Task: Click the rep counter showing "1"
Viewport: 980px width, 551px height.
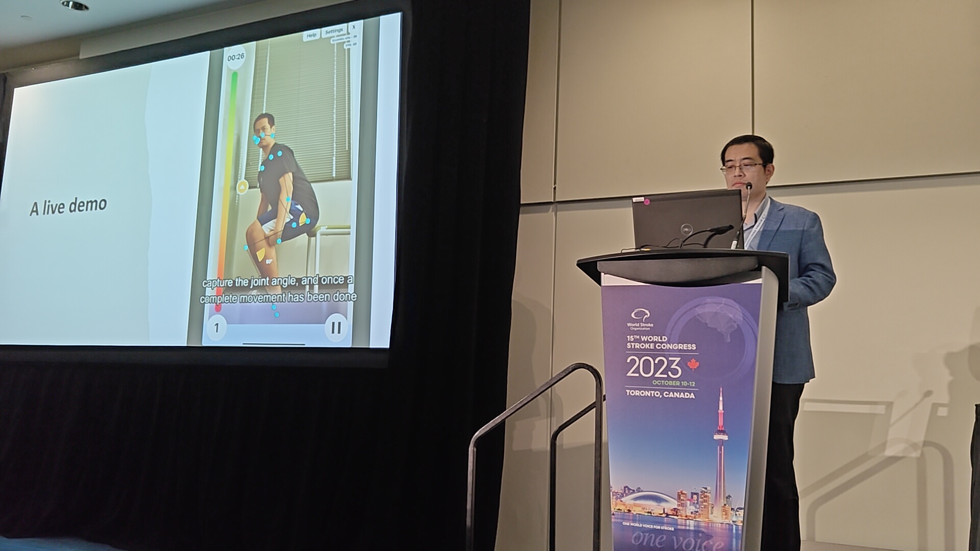Action: pyautogui.click(x=217, y=327)
